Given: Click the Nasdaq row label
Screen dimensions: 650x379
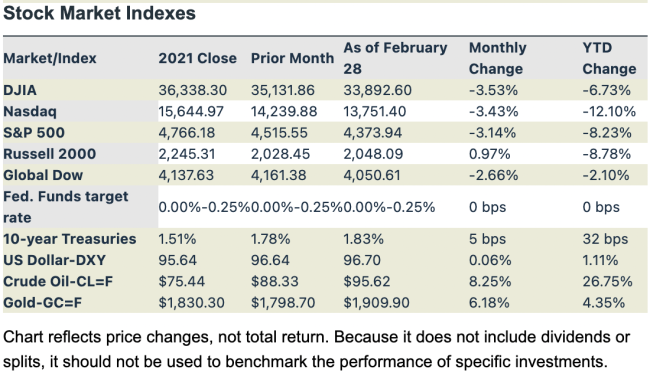Looking at the screenshot, I should point(30,112).
